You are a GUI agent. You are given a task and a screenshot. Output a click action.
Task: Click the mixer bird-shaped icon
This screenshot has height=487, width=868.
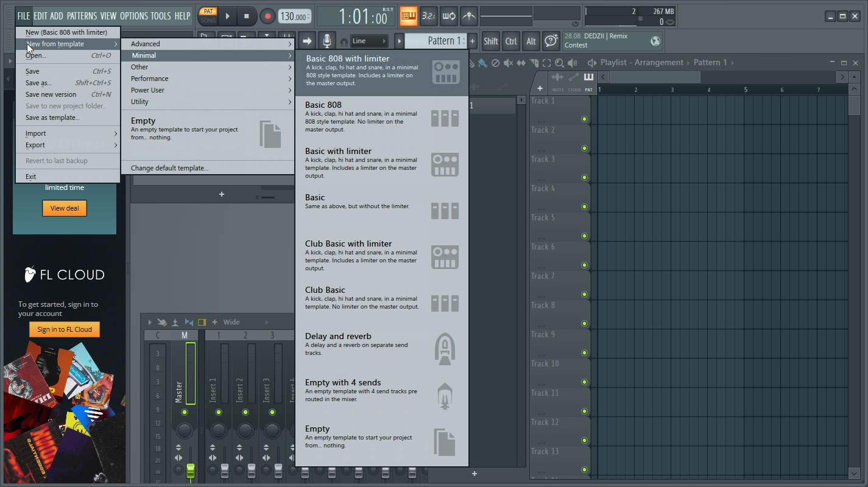[162, 322]
